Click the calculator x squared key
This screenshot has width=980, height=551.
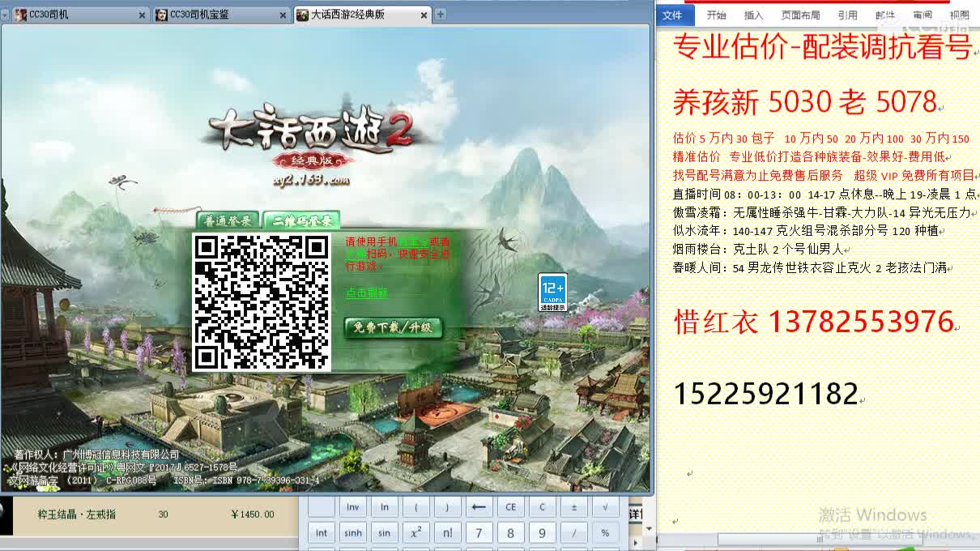point(416,533)
